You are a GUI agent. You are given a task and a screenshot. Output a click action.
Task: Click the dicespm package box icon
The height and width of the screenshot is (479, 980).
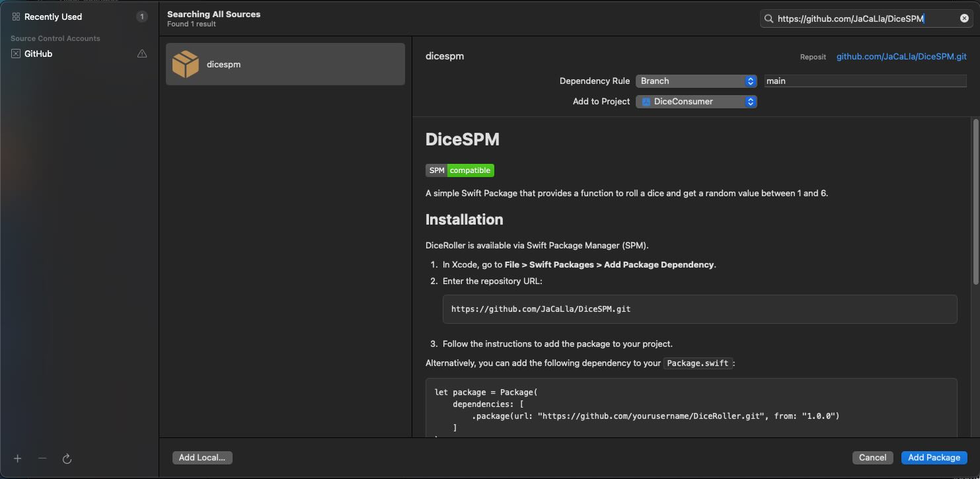[185, 64]
